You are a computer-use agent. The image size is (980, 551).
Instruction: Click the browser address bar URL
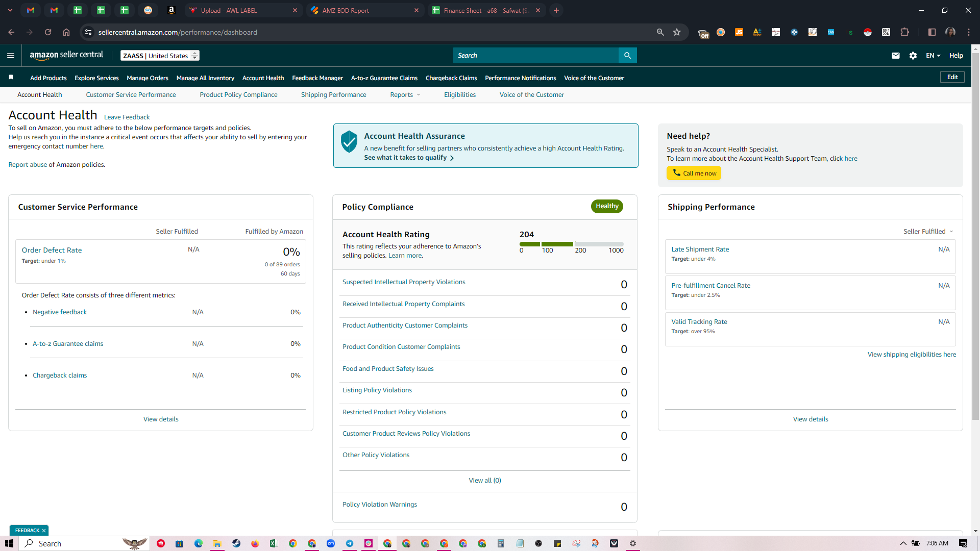pyautogui.click(x=178, y=32)
